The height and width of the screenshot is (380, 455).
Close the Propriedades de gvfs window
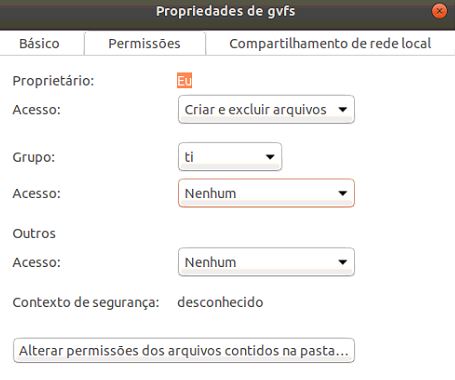click(x=439, y=11)
